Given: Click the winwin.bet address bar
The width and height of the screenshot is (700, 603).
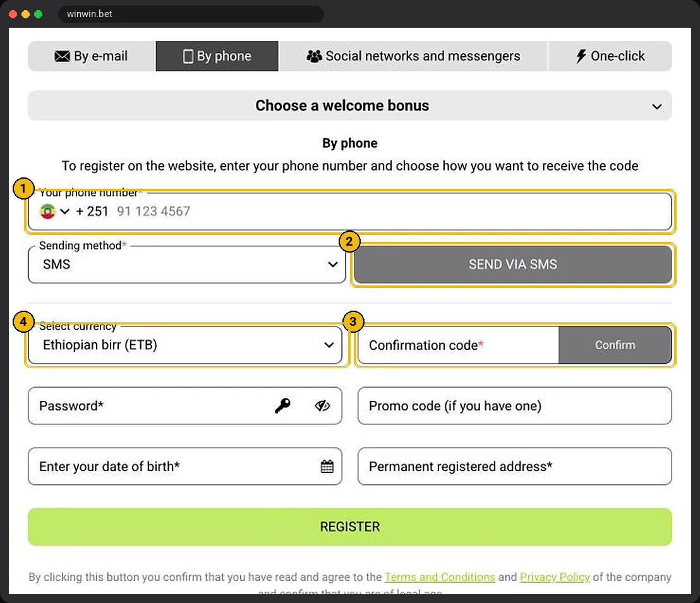Looking at the screenshot, I should tap(191, 14).
